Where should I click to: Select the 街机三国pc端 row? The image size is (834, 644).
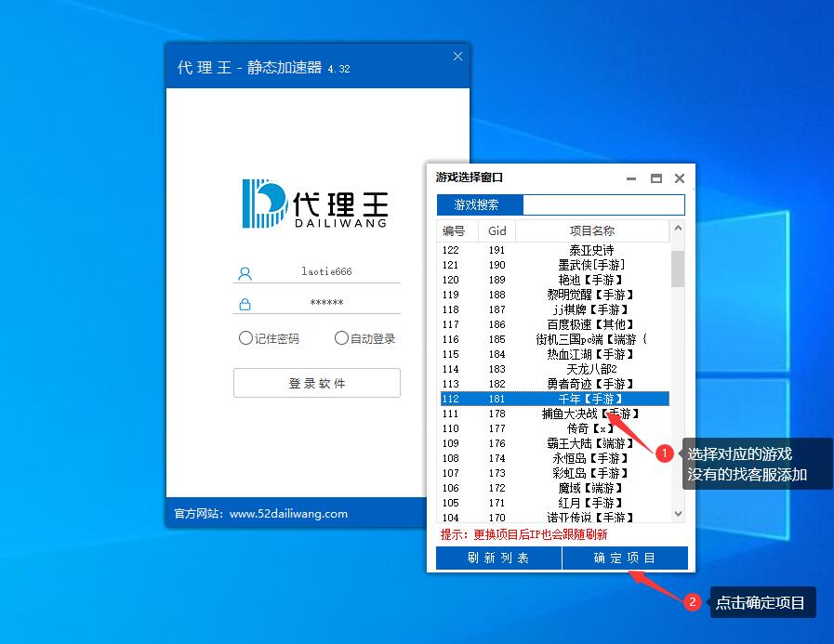tap(555, 339)
